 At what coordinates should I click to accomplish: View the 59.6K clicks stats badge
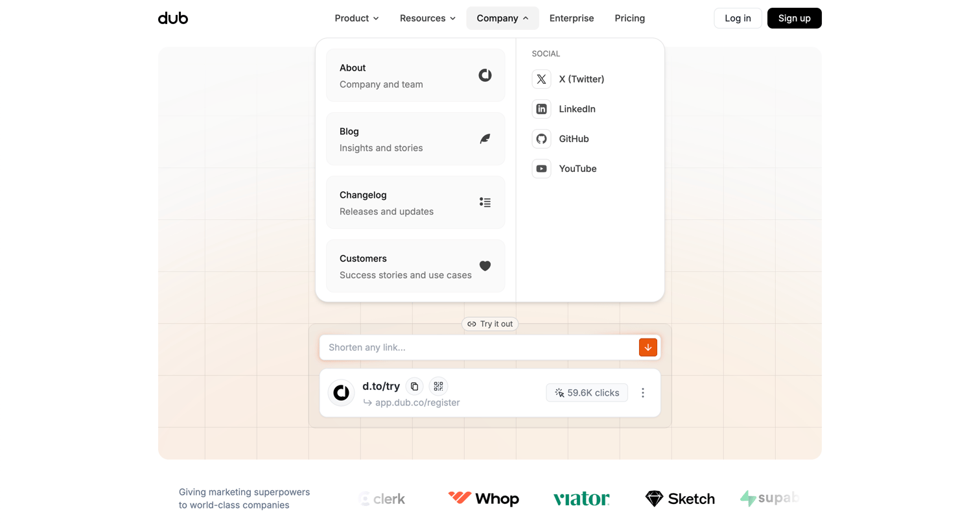pyautogui.click(x=587, y=393)
